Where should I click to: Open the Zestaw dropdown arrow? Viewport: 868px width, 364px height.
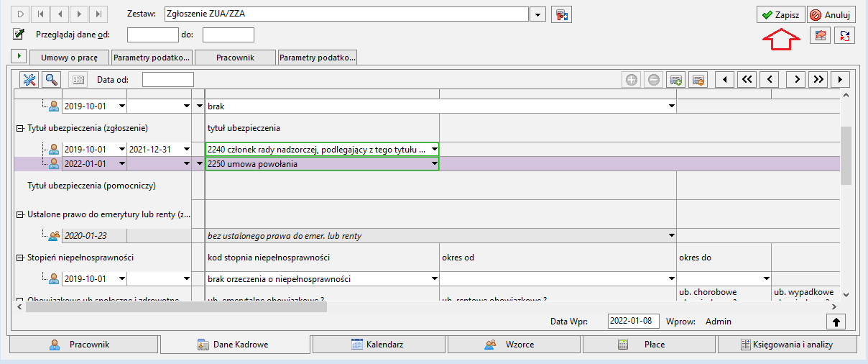tap(539, 14)
